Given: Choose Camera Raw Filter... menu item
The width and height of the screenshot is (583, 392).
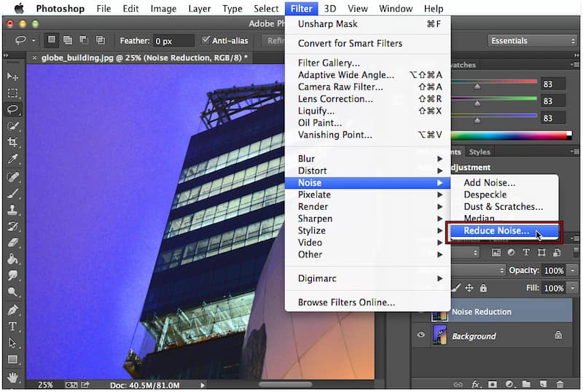Looking at the screenshot, I should point(367,87).
